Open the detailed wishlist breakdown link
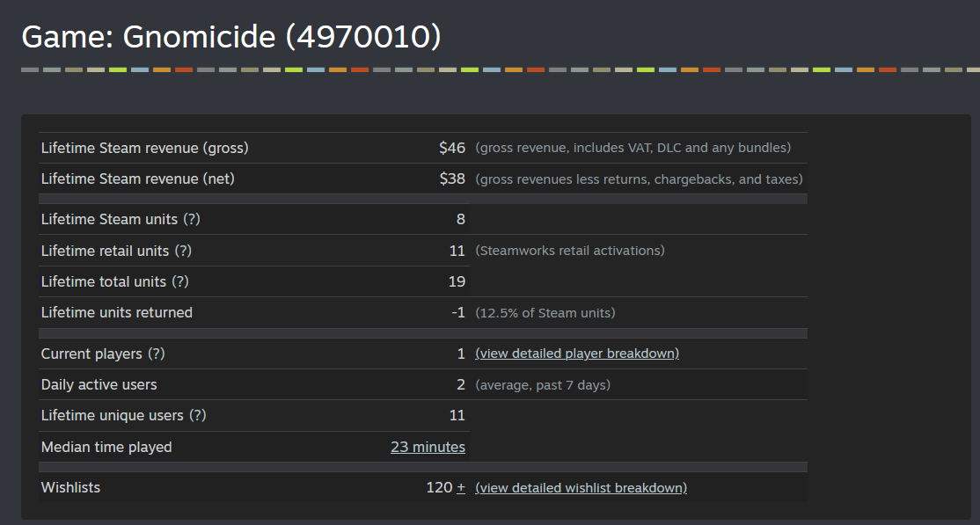The height and width of the screenshot is (525, 980). pos(581,488)
